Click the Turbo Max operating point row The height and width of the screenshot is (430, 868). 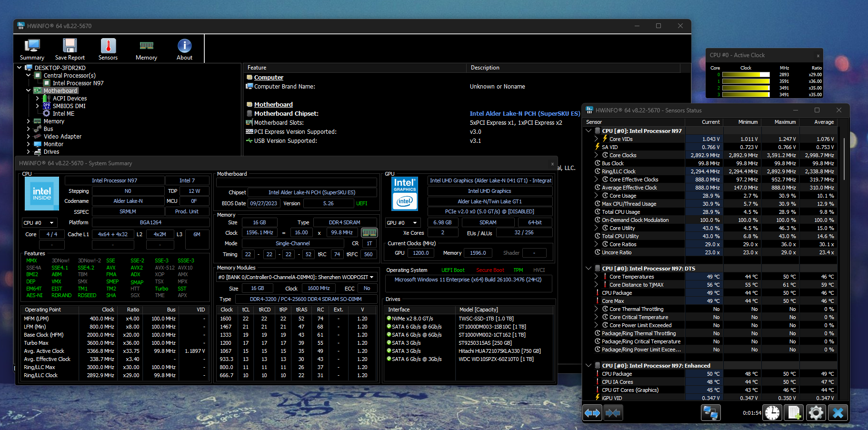click(114, 343)
